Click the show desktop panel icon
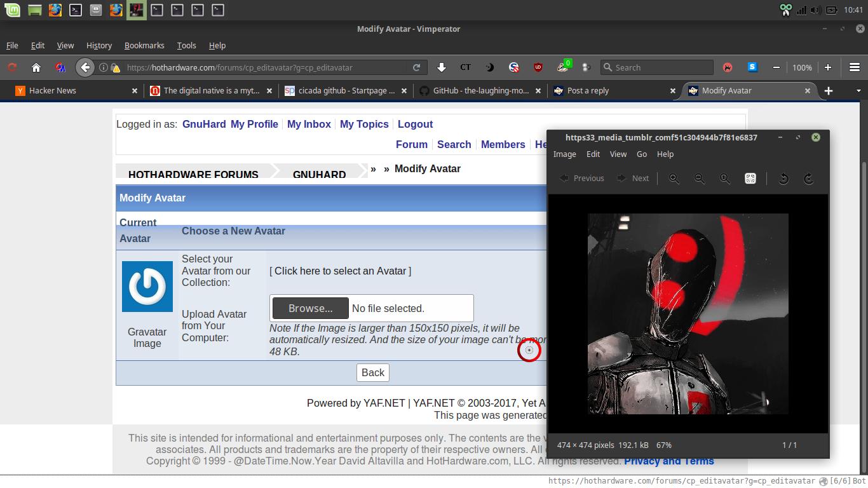 click(36, 10)
